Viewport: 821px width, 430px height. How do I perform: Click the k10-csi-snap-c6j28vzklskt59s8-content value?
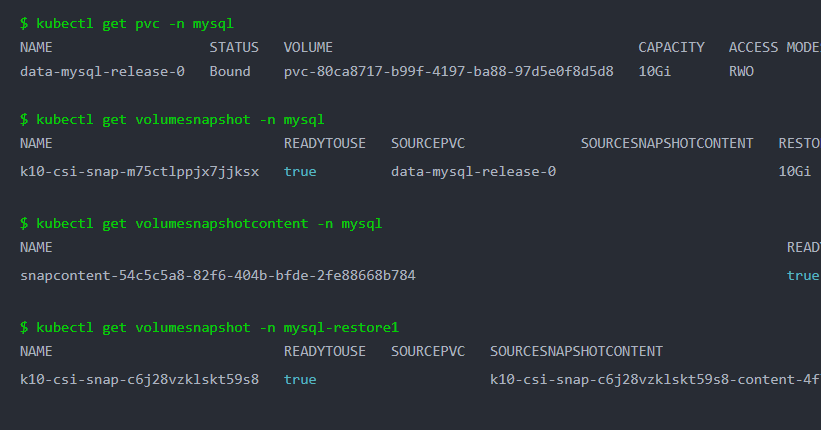coord(655,379)
